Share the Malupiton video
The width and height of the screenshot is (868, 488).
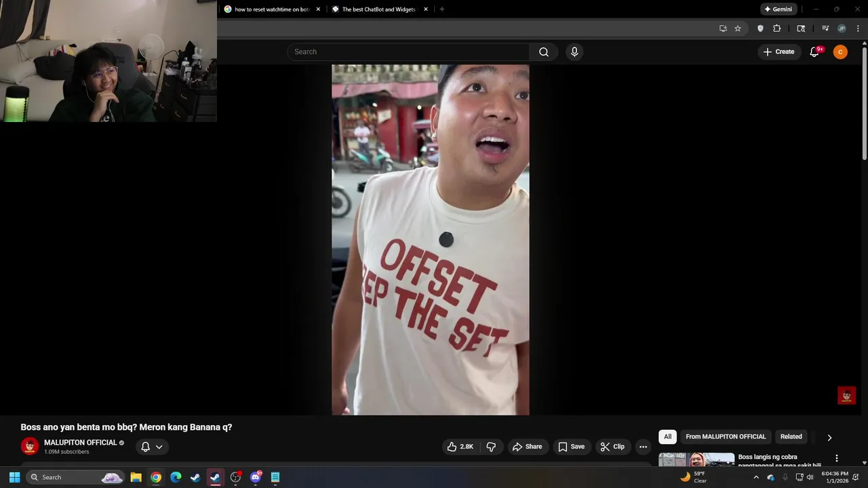[527, 447]
